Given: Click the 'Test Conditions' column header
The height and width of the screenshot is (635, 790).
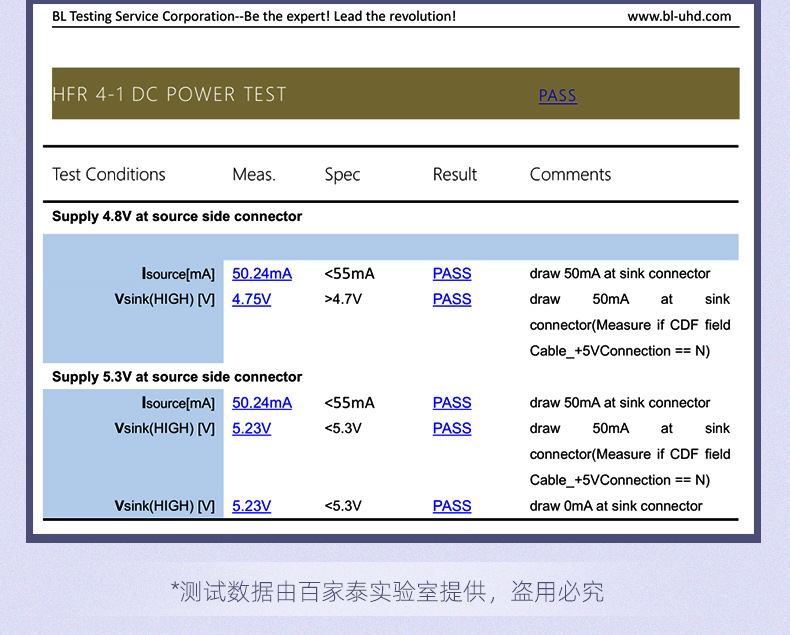Looking at the screenshot, I should tap(109, 174).
